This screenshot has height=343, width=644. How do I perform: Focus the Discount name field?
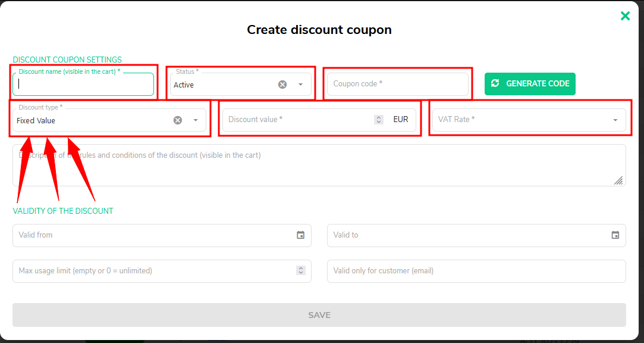click(x=83, y=85)
